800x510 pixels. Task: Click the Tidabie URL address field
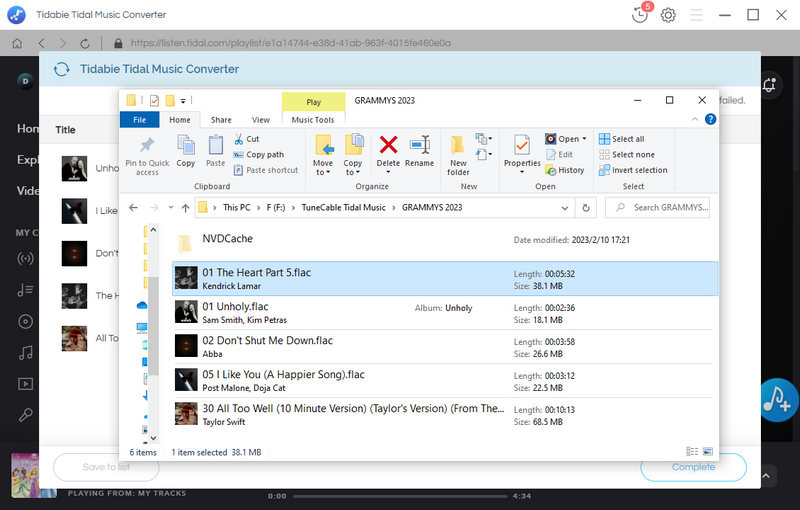pyautogui.click(x=291, y=43)
